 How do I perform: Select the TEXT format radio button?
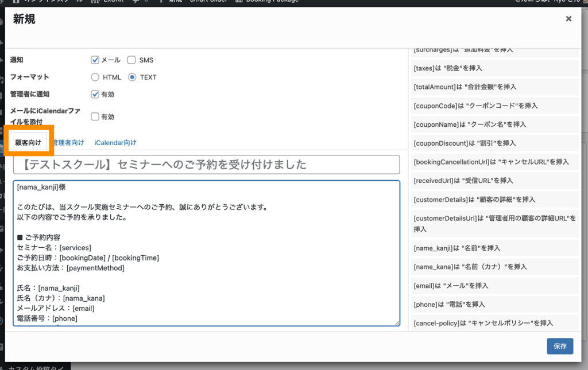click(132, 77)
